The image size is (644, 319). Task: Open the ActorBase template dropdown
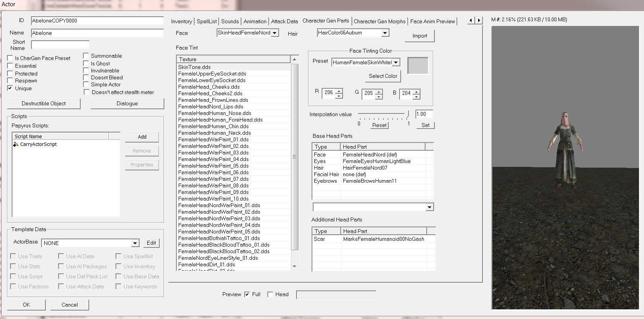(135, 243)
